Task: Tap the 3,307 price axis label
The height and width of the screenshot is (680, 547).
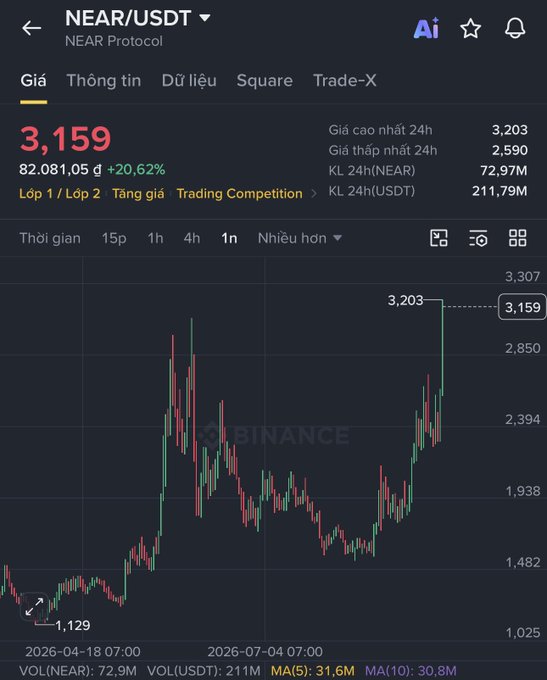Action: 523,277
